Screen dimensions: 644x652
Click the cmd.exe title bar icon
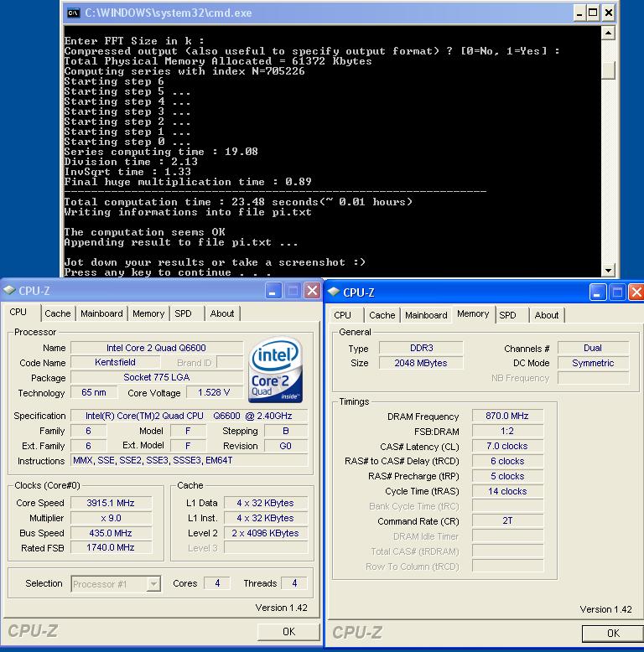pos(73,13)
